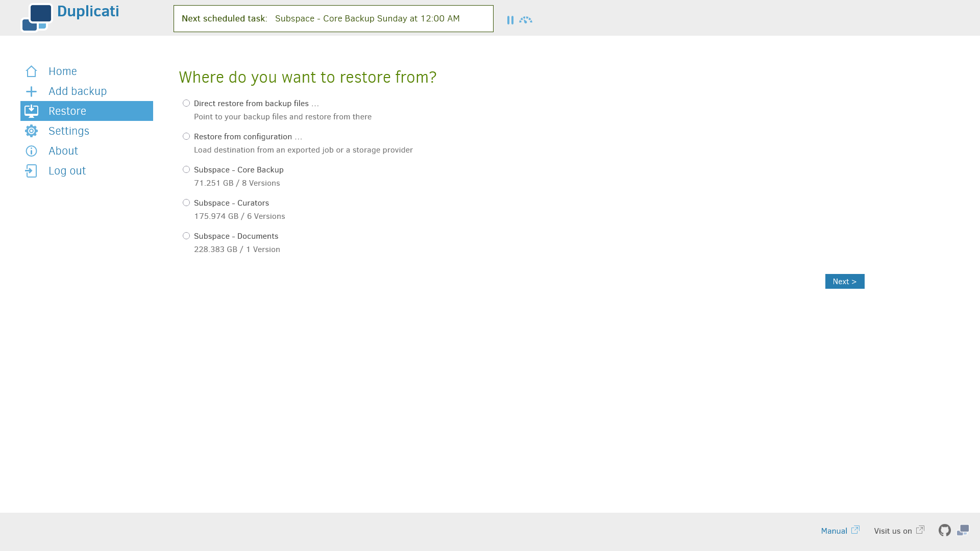Open the GitHub icon in footer

[945, 531]
